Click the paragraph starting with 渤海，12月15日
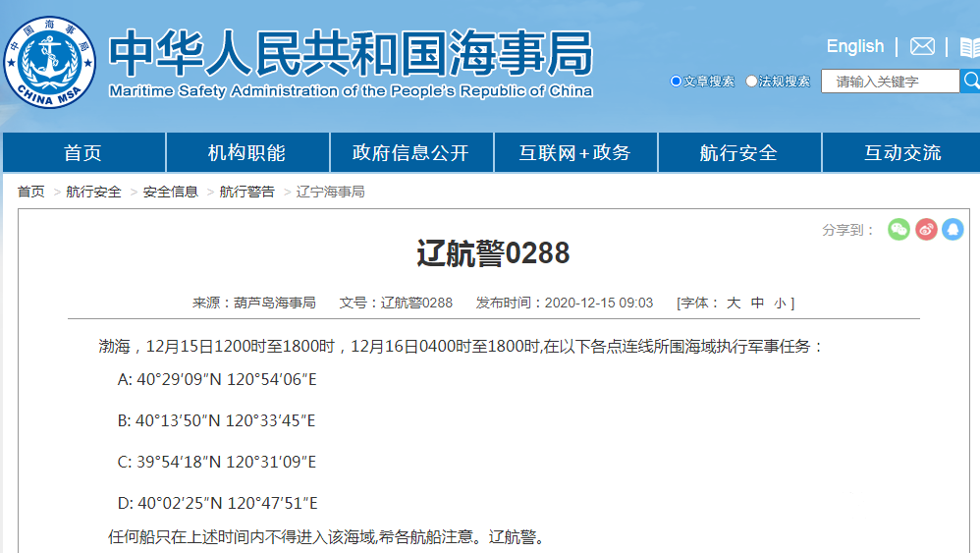Image resolution: width=980 pixels, height=553 pixels. pyautogui.click(x=462, y=346)
